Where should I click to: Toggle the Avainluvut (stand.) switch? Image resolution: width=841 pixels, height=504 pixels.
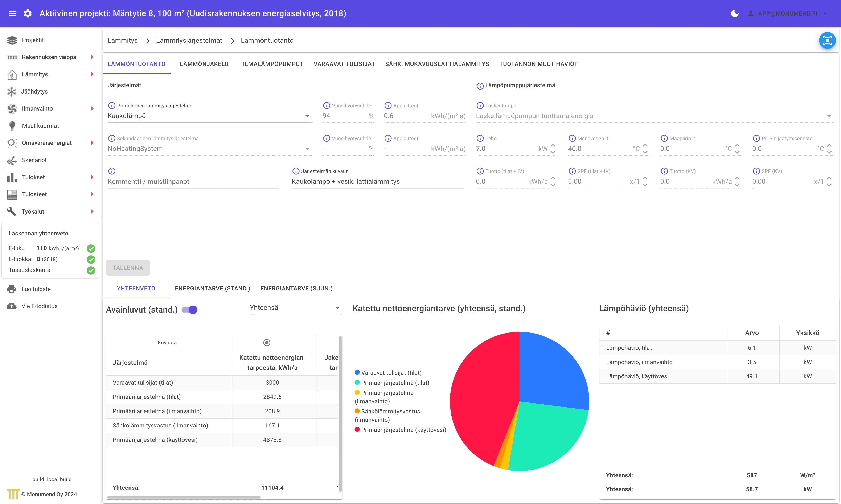point(189,310)
